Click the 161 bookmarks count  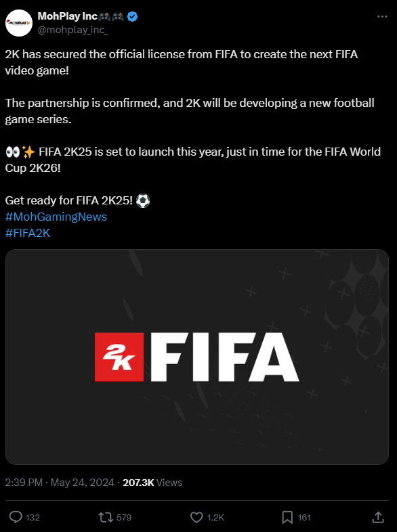coord(304,517)
